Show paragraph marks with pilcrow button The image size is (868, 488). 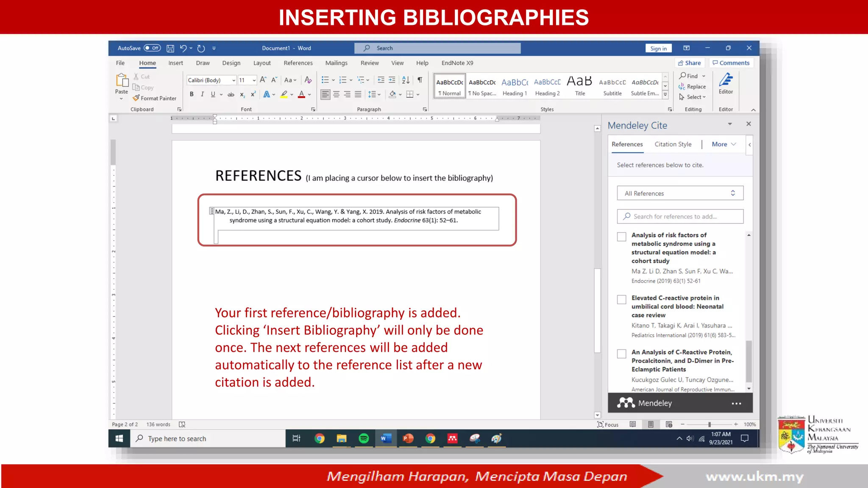[x=420, y=80]
